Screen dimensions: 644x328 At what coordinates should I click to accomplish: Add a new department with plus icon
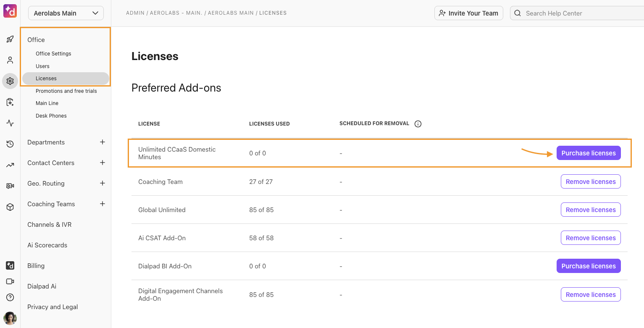103,142
